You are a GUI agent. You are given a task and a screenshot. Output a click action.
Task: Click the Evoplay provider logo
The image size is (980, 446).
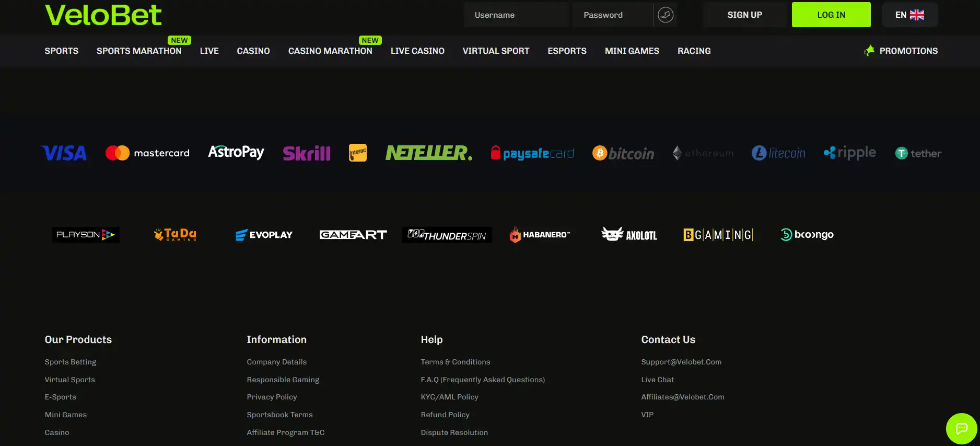pyautogui.click(x=264, y=235)
